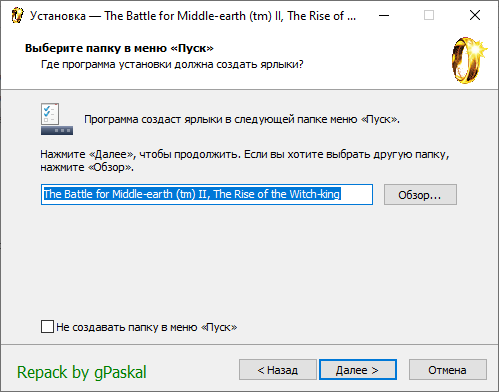Click the «Программа создаст ярлыки...» description text
The image size is (499, 392).
[x=242, y=119]
